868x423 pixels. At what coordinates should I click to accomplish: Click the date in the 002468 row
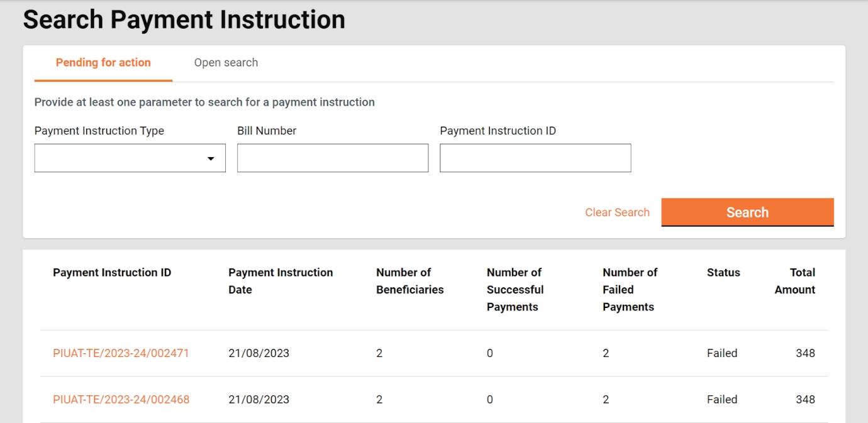coord(259,400)
